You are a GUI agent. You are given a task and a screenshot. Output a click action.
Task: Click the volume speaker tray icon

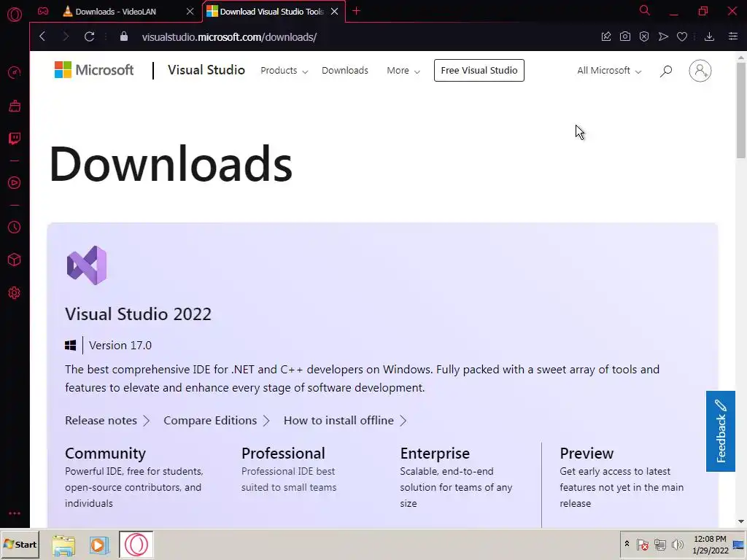[677, 544]
